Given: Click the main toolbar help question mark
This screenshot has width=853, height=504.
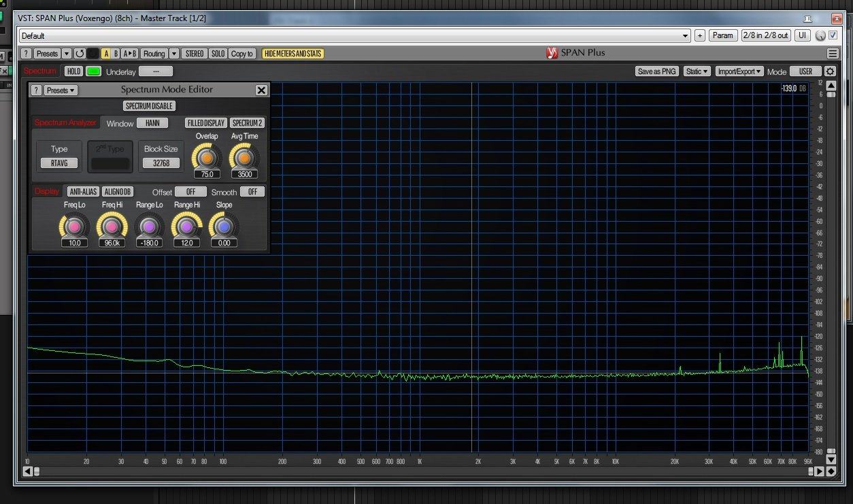Looking at the screenshot, I should coord(26,53).
